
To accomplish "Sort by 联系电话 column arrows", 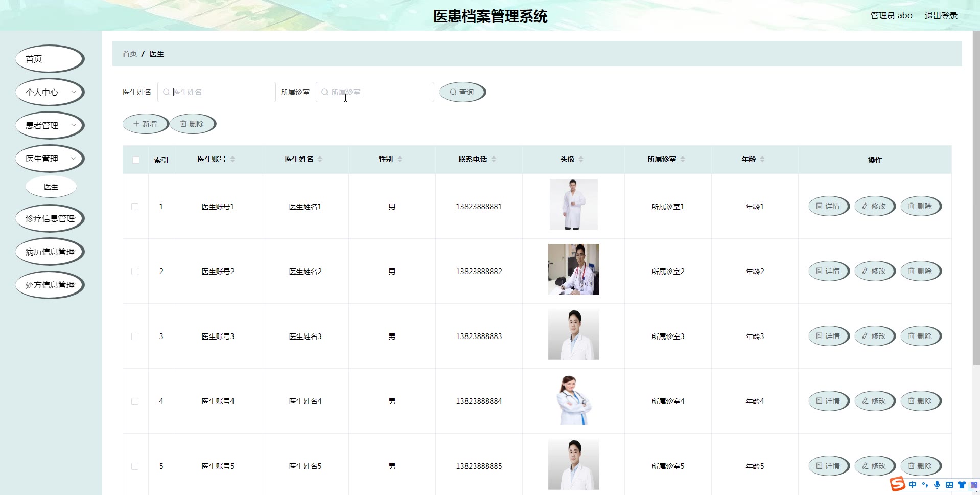I will point(494,159).
